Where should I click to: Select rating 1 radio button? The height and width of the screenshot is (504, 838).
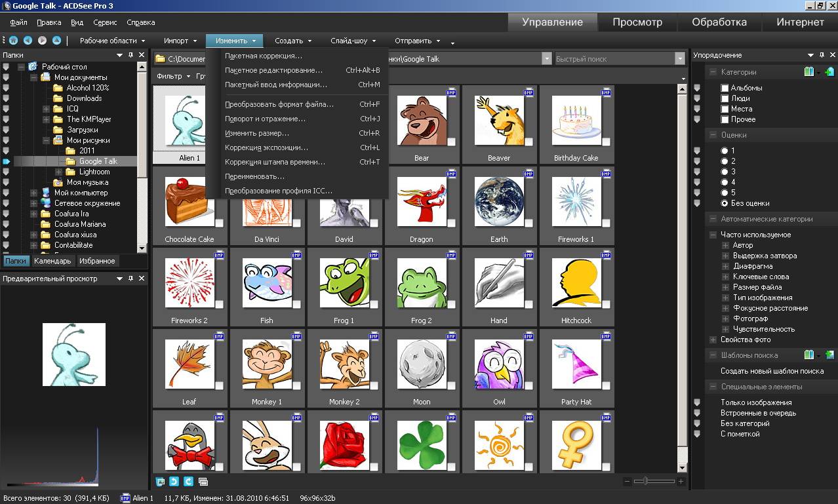[x=725, y=151]
